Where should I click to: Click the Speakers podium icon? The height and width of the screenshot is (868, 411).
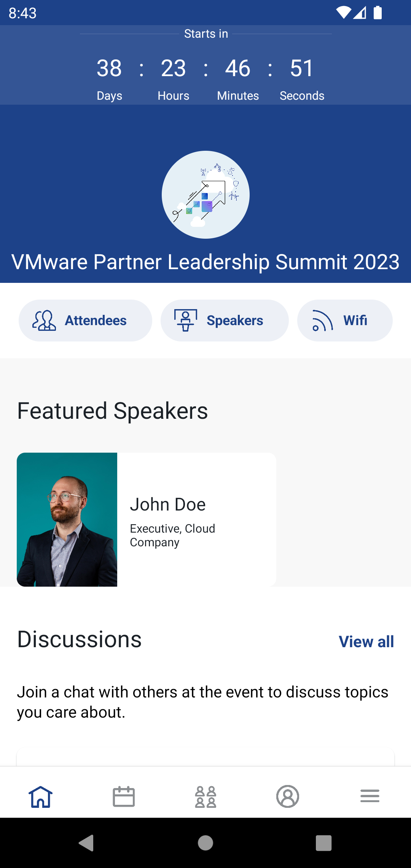[186, 321]
